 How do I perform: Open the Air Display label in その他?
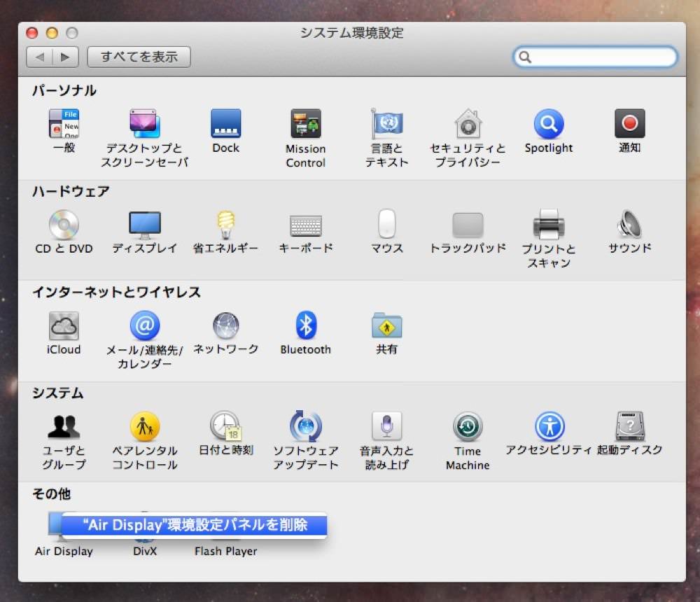click(64, 551)
